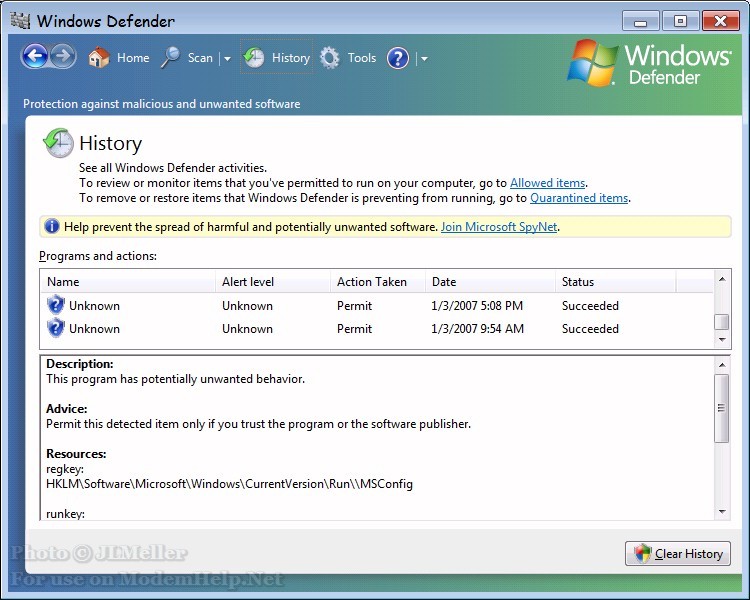Minimize the Windows Defender window
Screen dimensions: 750x600
point(641,21)
